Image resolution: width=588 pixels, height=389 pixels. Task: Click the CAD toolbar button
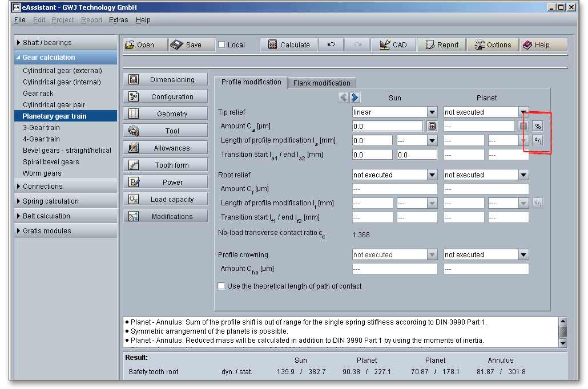393,45
